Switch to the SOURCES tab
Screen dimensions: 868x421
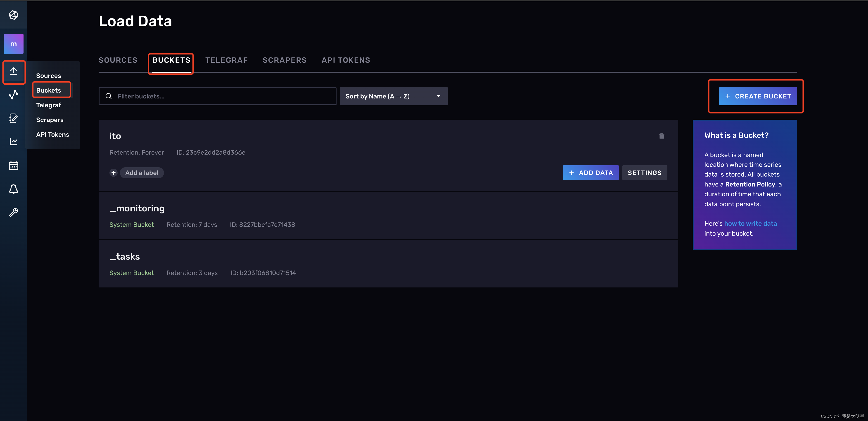click(118, 60)
